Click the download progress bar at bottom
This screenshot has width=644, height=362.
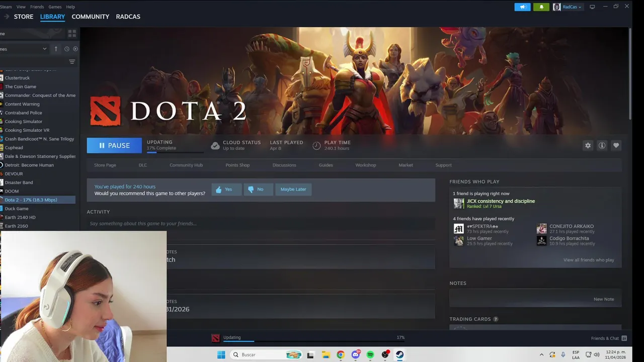point(313,341)
